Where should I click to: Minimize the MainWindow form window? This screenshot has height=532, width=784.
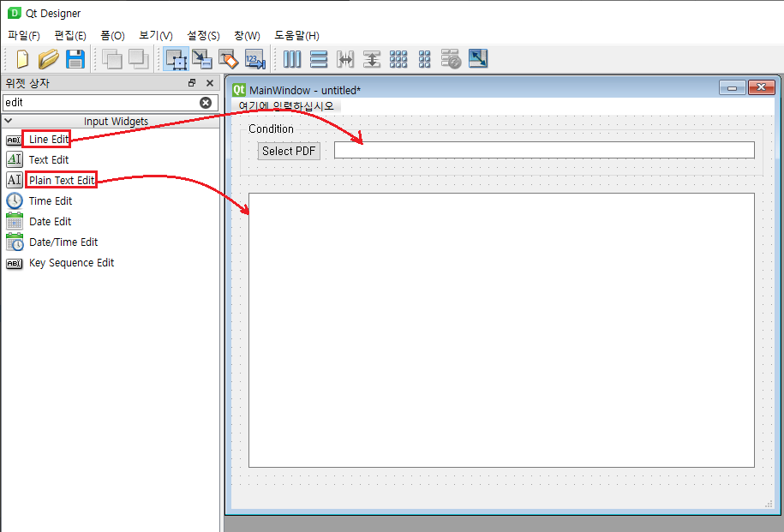tap(733, 87)
